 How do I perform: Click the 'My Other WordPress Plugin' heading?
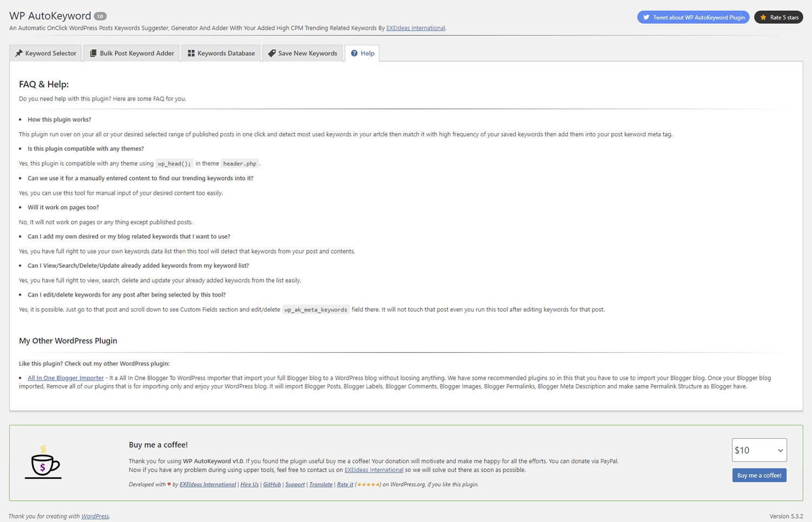pos(68,341)
